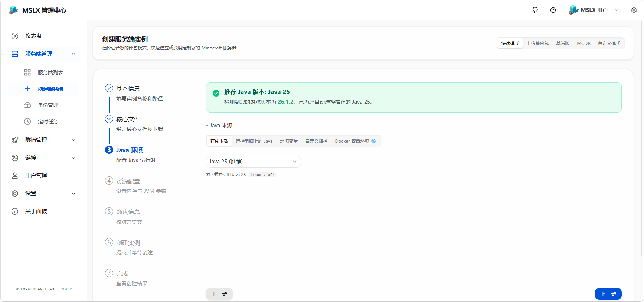Switch to 基岩版 tab
Viewport: 644px width, 302px height.
pyautogui.click(x=563, y=43)
